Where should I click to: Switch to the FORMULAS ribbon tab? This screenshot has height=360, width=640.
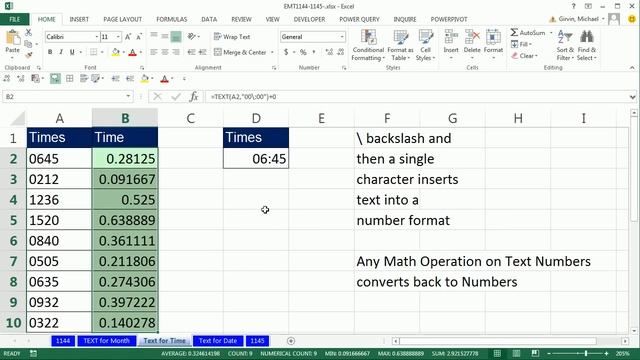click(171, 19)
